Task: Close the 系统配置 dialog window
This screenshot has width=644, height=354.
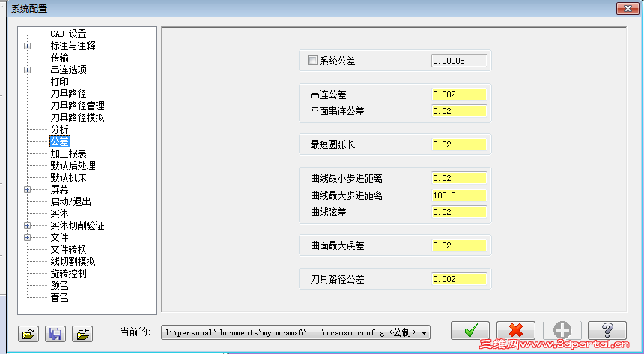Action: [628, 8]
